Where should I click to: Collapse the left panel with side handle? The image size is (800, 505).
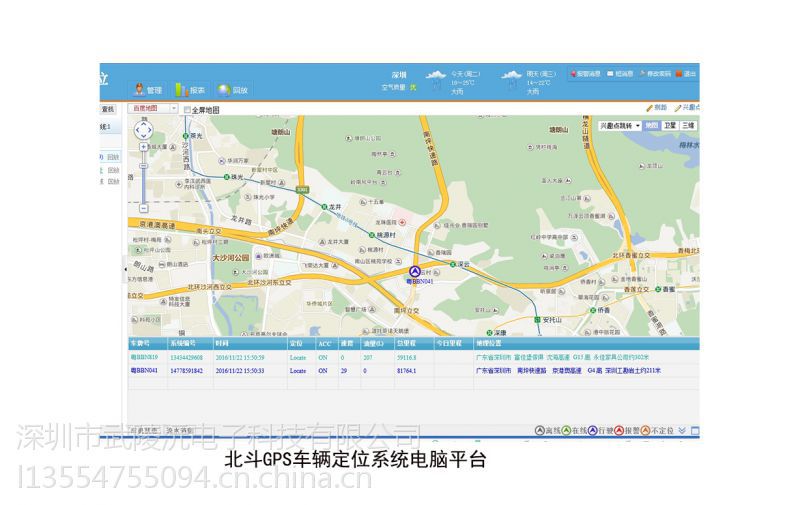pyautogui.click(x=126, y=269)
